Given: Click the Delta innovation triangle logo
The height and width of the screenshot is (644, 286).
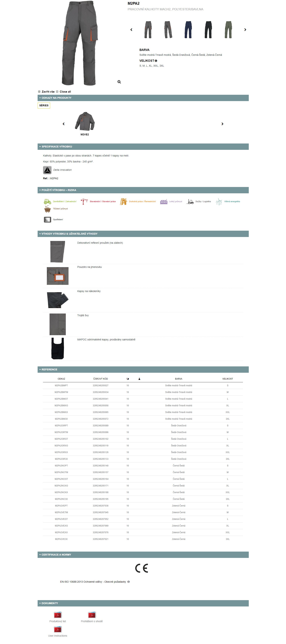Looking at the screenshot, I should 47,170.
